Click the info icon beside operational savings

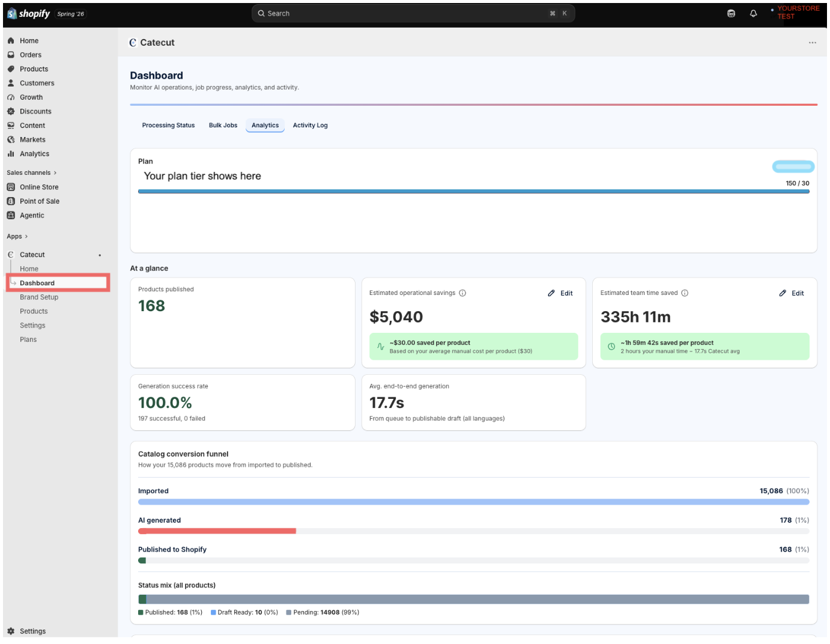(462, 293)
